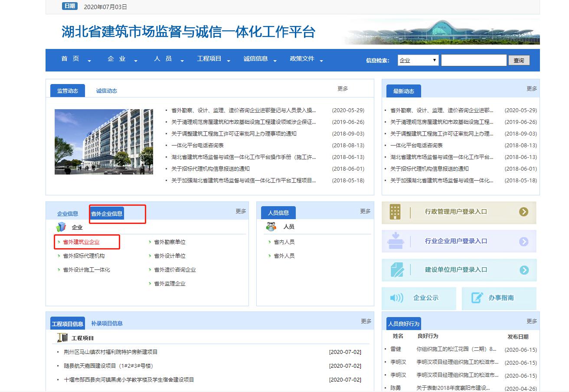Open the 一体化平台电话咨询表 notice in 监管动态
569x392 pixels.
pyautogui.click(x=197, y=146)
